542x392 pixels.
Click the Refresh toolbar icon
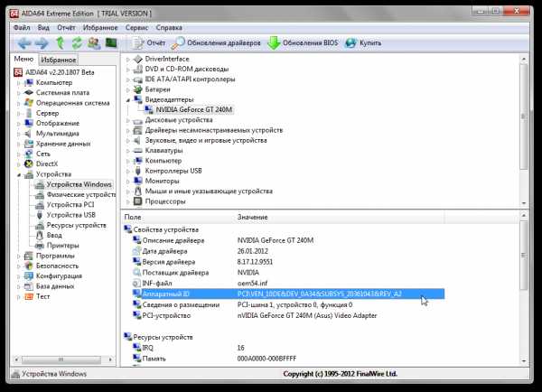77,43
